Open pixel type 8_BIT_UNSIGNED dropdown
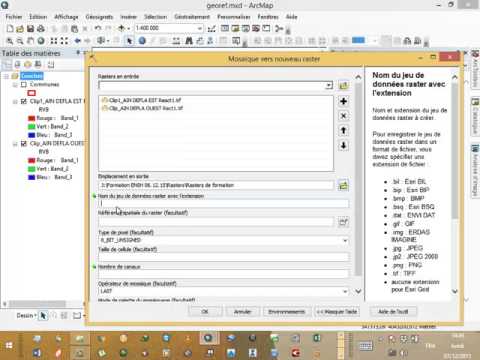Viewport: 480px width, 360px height. point(345,240)
